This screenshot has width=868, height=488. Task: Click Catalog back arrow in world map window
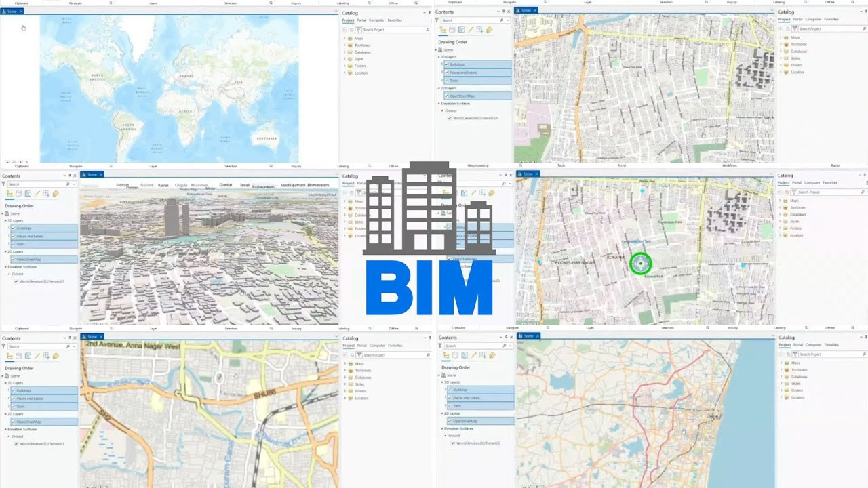tap(344, 30)
